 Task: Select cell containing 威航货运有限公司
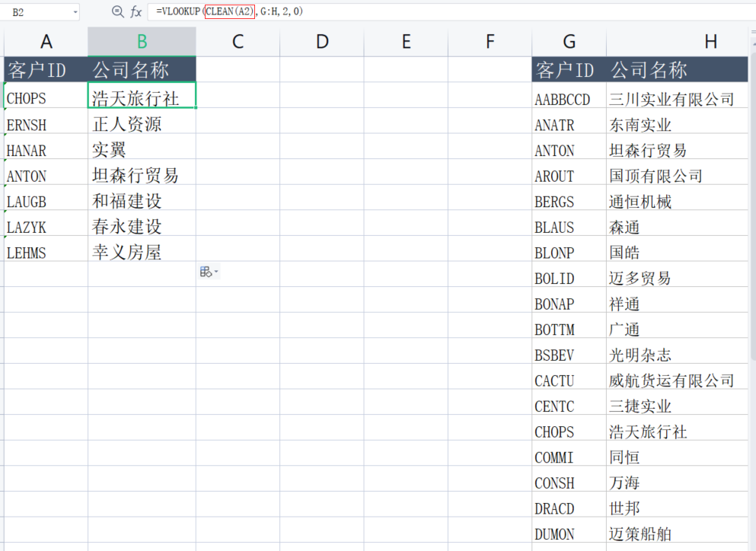(677, 376)
